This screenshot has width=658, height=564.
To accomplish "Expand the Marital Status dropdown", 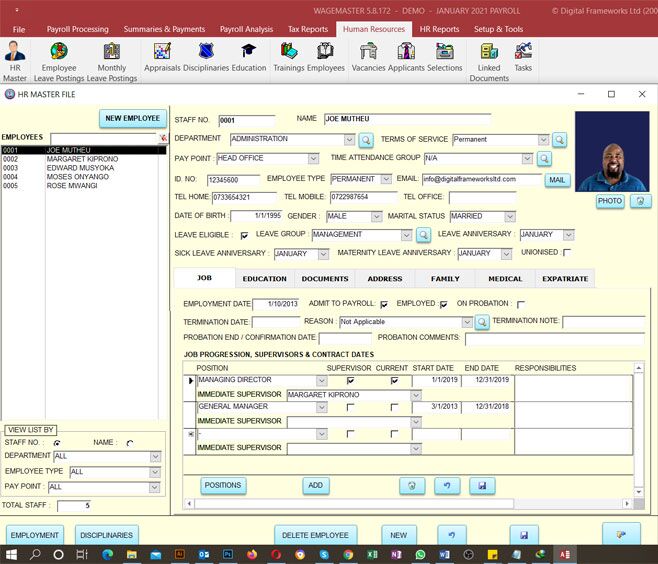I will tap(510, 216).
